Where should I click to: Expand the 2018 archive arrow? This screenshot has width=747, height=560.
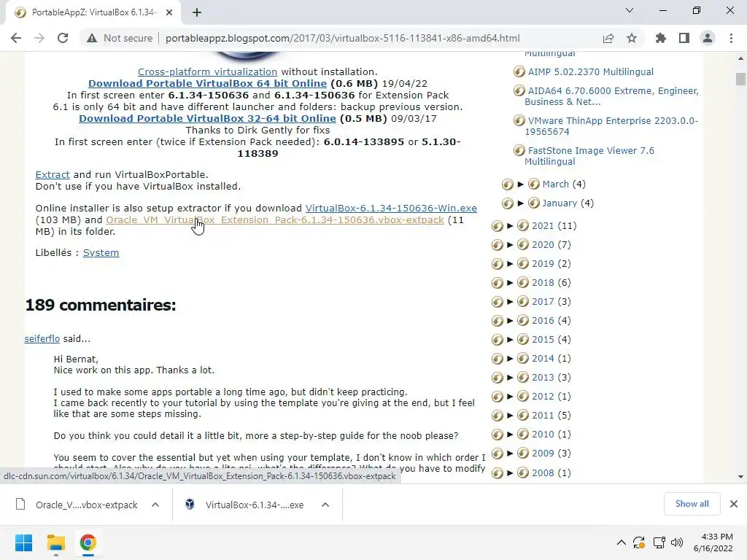pyautogui.click(x=510, y=283)
